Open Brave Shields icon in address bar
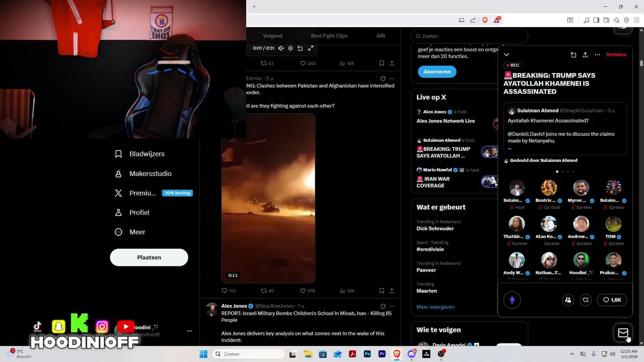 (485, 20)
